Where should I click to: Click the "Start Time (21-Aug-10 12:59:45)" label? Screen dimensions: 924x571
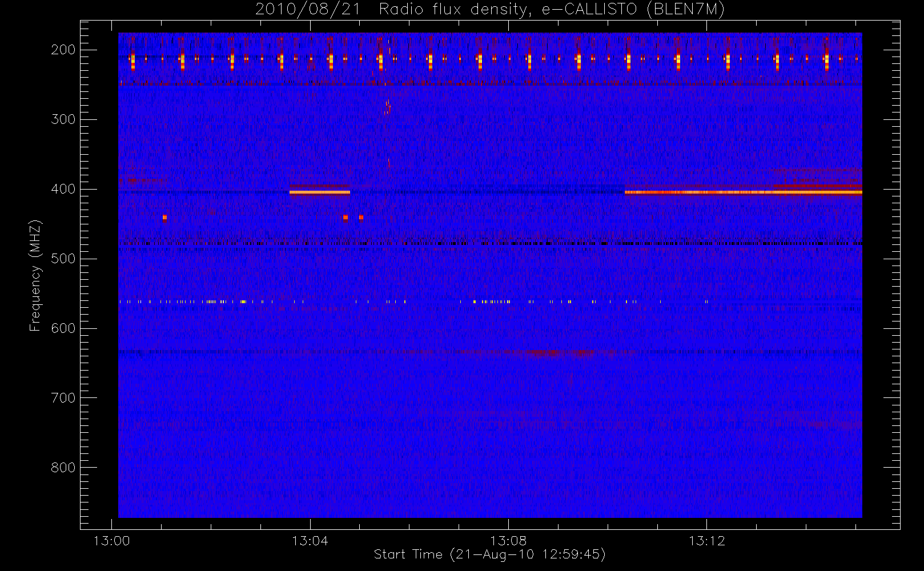pos(490,554)
